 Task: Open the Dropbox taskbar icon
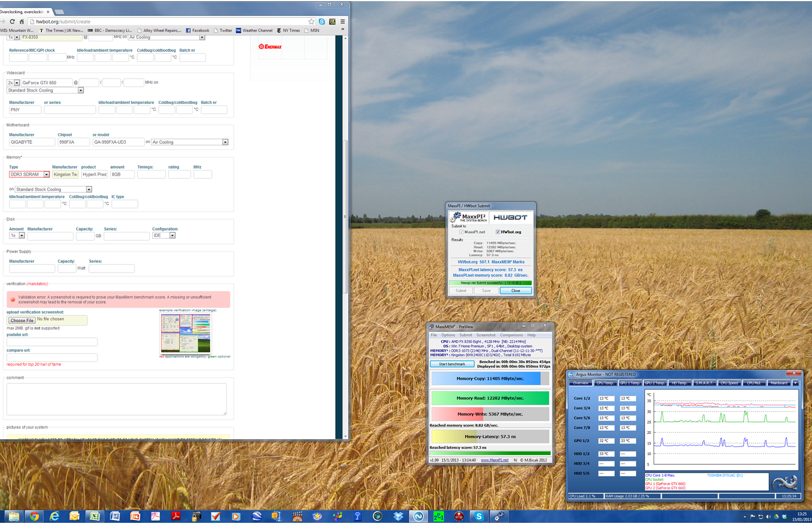tap(399, 516)
